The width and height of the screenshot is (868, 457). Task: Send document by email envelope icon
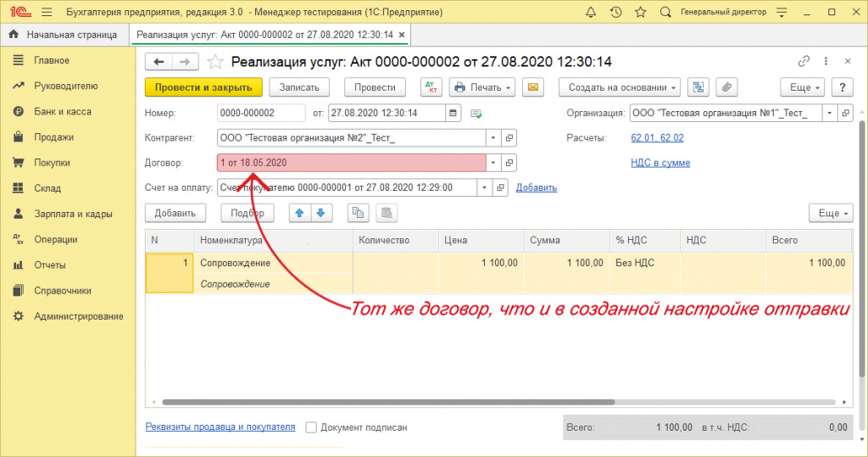tap(532, 87)
